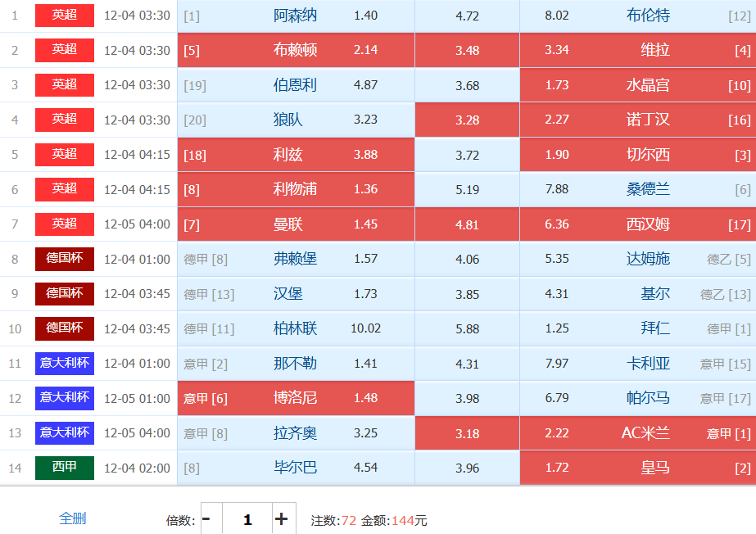Image resolution: width=756 pixels, height=534 pixels.
Task: Select 桑德兰 away win odds 7.88
Action: click(x=556, y=189)
